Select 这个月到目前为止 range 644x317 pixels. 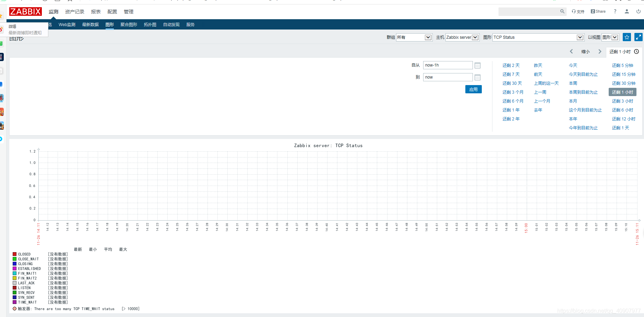pyautogui.click(x=585, y=110)
